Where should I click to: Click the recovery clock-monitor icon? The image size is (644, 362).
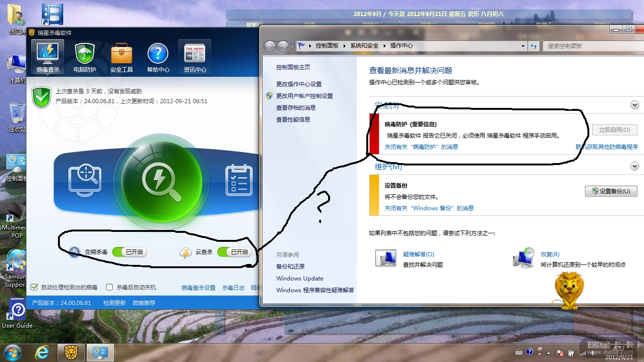(x=524, y=257)
